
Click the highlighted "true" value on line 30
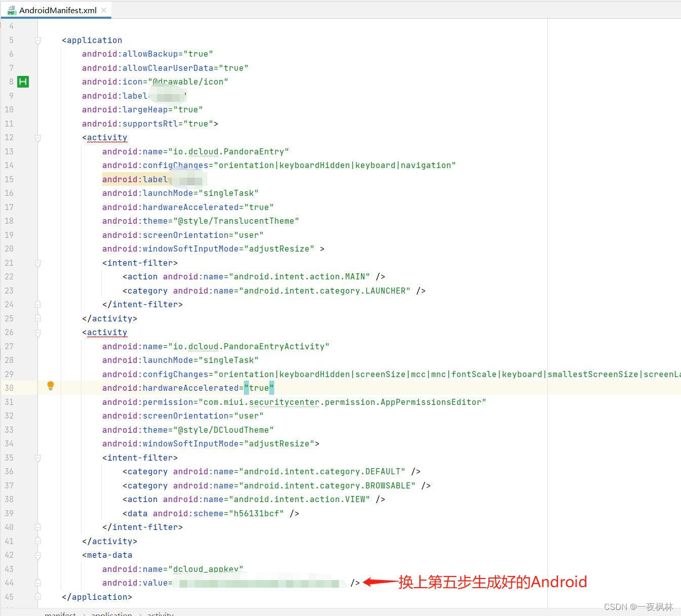click(x=259, y=388)
